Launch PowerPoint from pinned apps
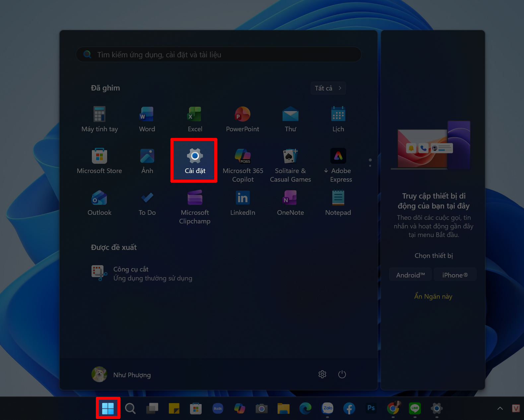The width and height of the screenshot is (524, 420). (x=242, y=119)
